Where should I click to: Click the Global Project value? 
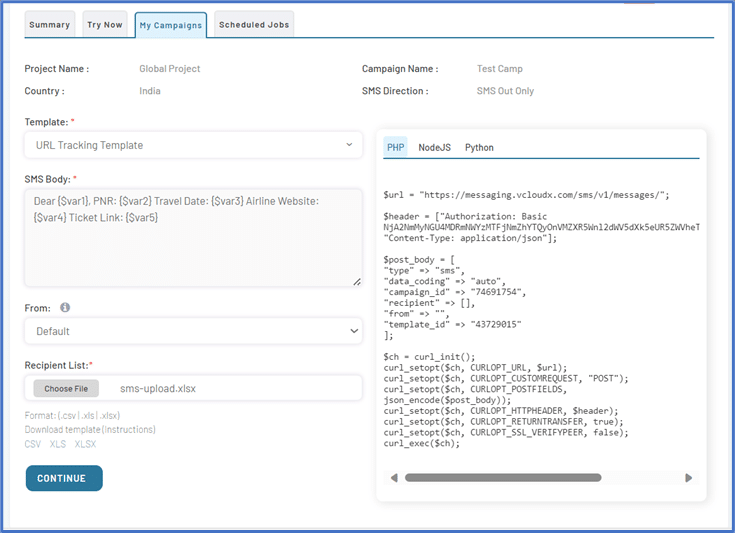tap(170, 68)
